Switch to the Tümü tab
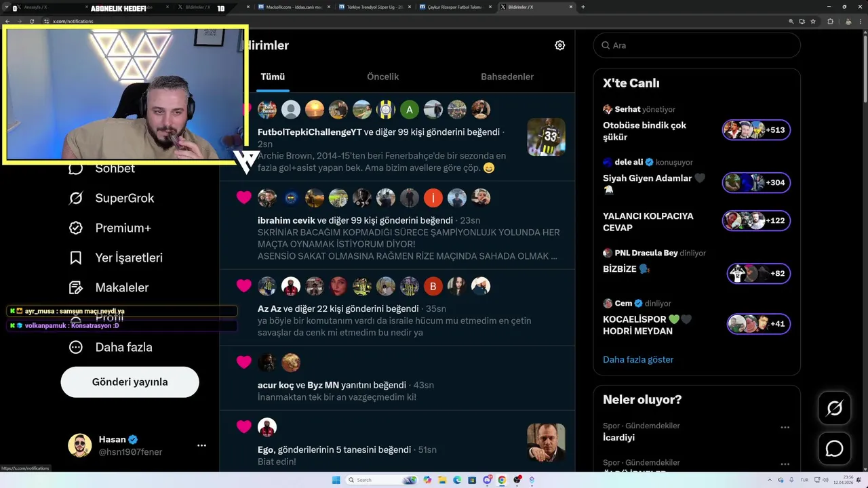 coord(273,77)
